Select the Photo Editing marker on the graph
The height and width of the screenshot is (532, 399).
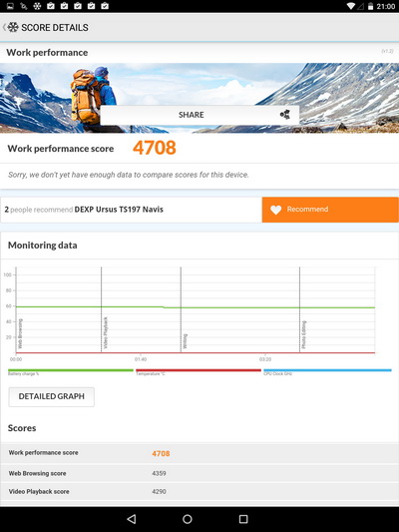pos(304,334)
